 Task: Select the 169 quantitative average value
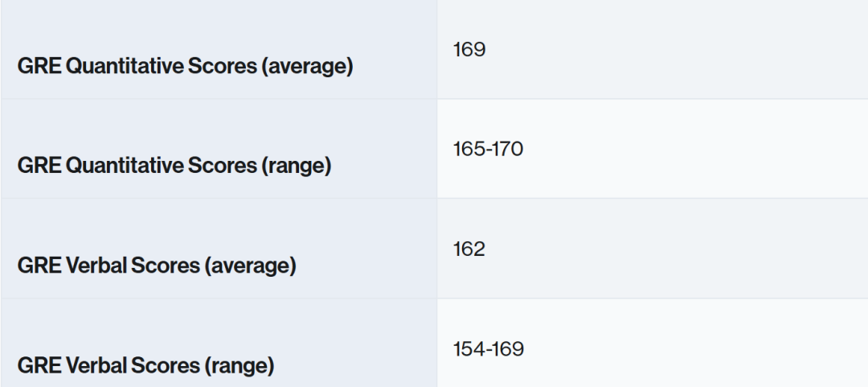click(x=469, y=50)
